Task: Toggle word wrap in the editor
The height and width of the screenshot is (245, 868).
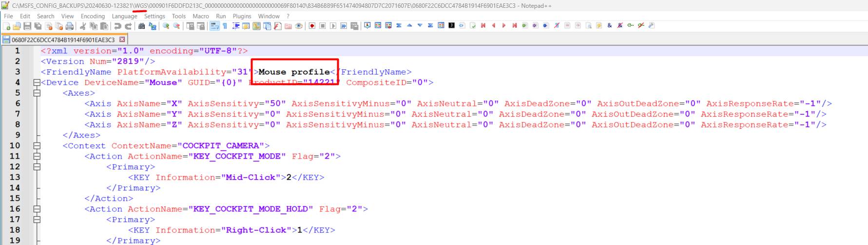Action: click(x=214, y=26)
